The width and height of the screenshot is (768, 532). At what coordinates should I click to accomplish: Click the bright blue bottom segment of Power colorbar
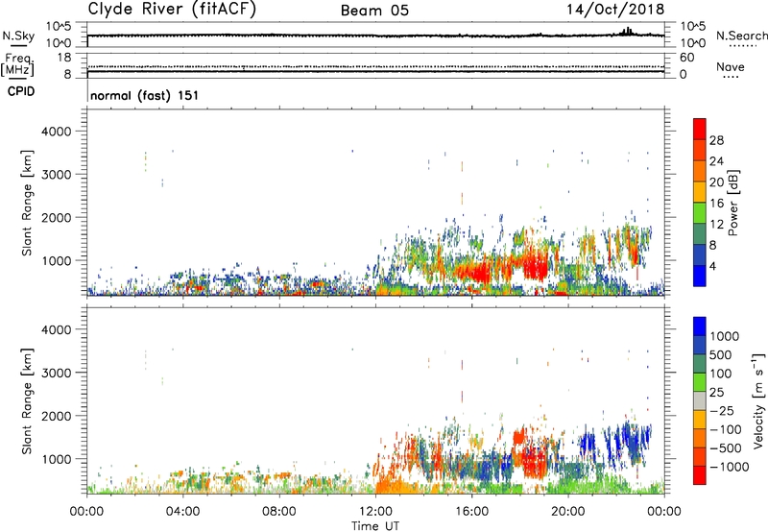tap(700, 276)
